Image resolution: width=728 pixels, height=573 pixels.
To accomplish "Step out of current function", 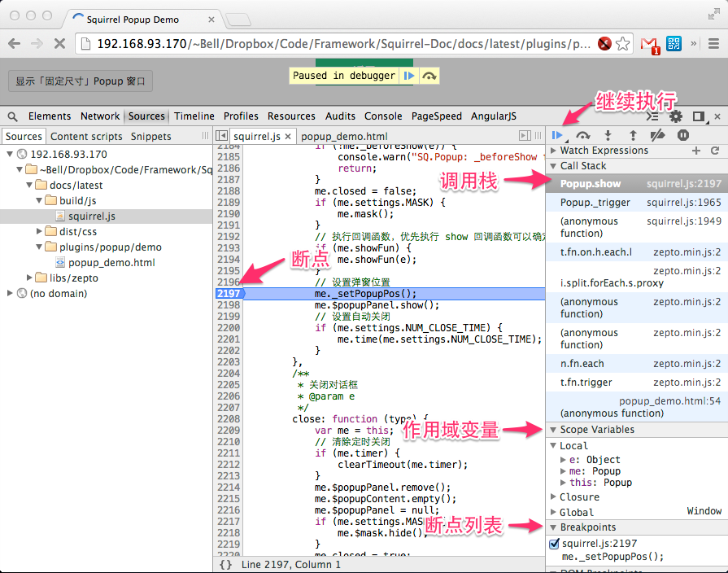I will coord(633,135).
